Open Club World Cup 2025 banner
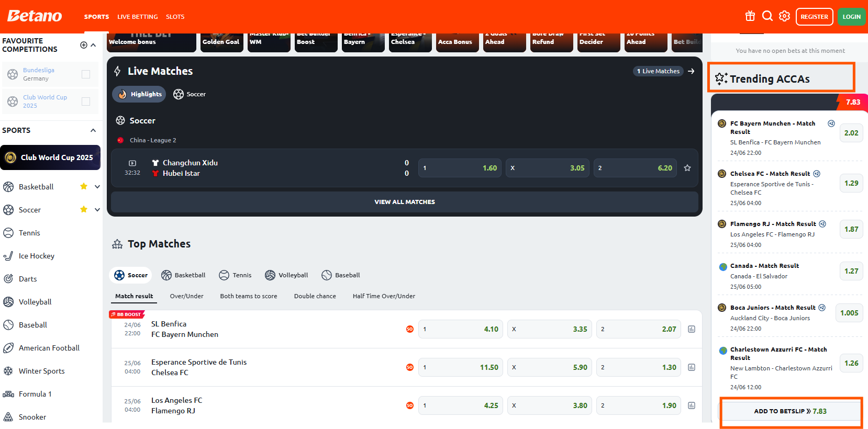The height and width of the screenshot is (429, 868). 50,157
